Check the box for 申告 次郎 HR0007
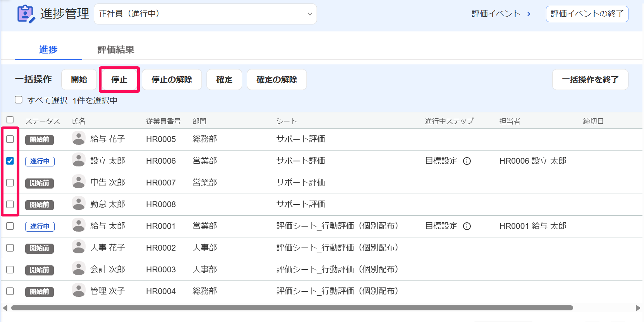The height and width of the screenshot is (322, 644). coord(10,182)
